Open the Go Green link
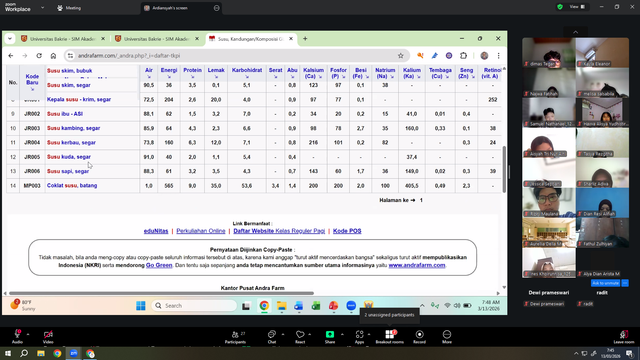 tap(159, 265)
